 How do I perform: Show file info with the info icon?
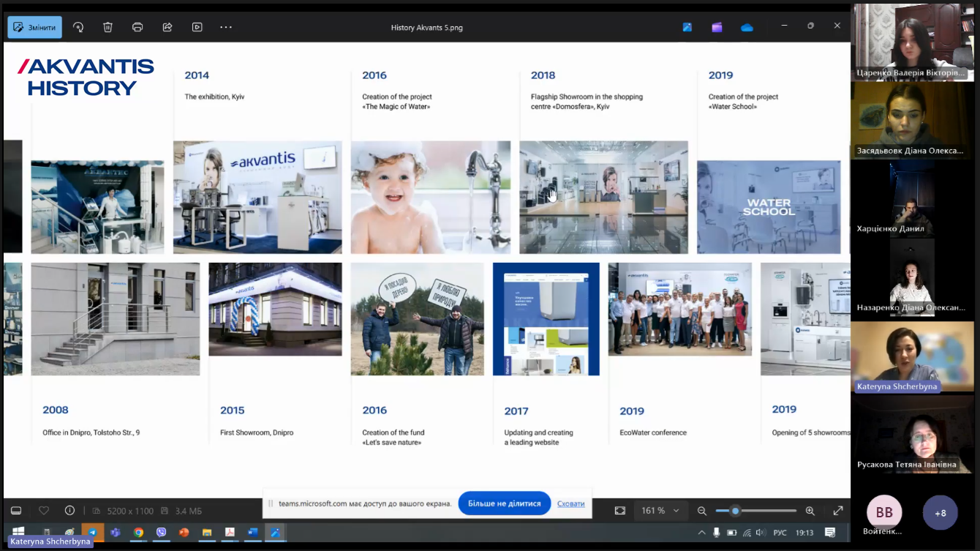pyautogui.click(x=70, y=511)
